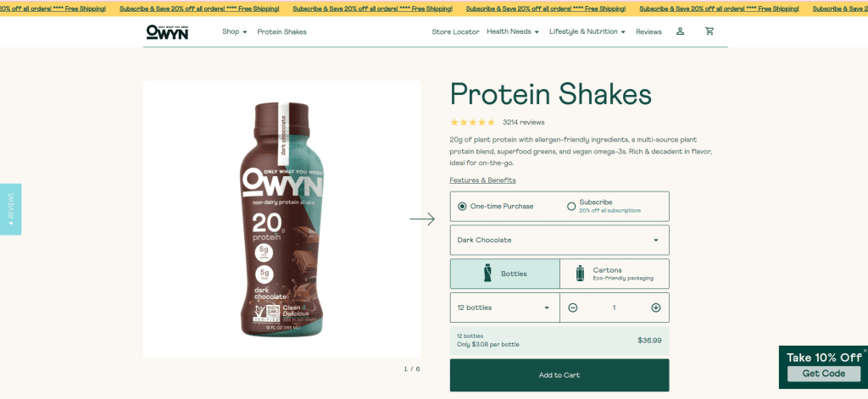Close the Take 10% Off popup
The height and width of the screenshot is (399, 868).
[865, 351]
